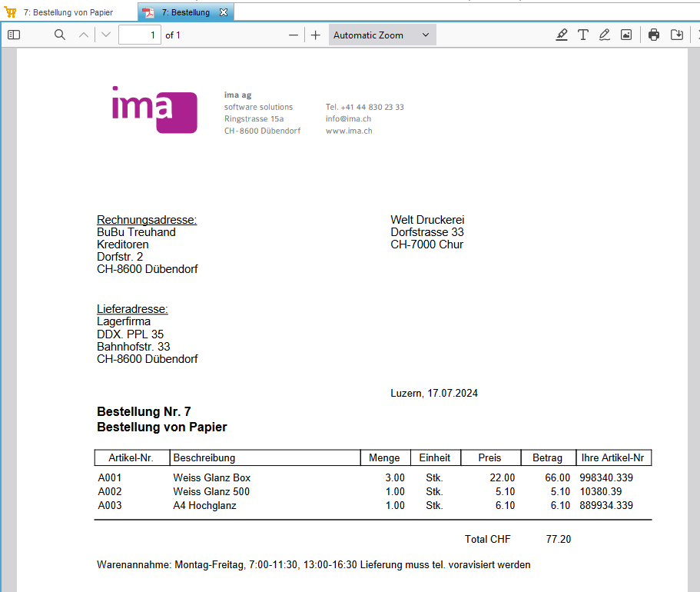This screenshot has width=700, height=592.
Task: Select the add text annotation tool
Action: [583, 35]
